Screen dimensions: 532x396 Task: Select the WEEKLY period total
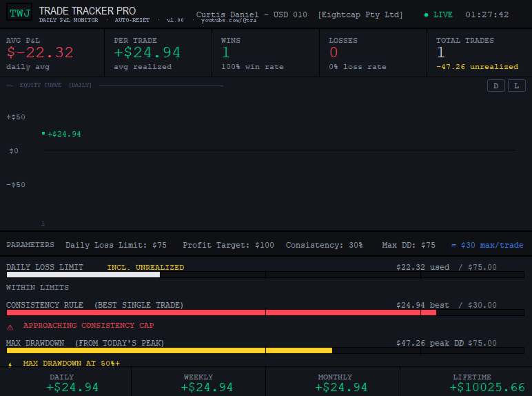click(x=207, y=387)
